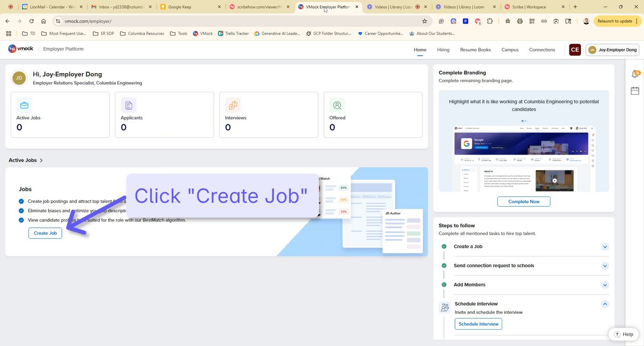Collapse the Schedule Interview step
The height and width of the screenshot is (346, 644).
(x=605, y=304)
